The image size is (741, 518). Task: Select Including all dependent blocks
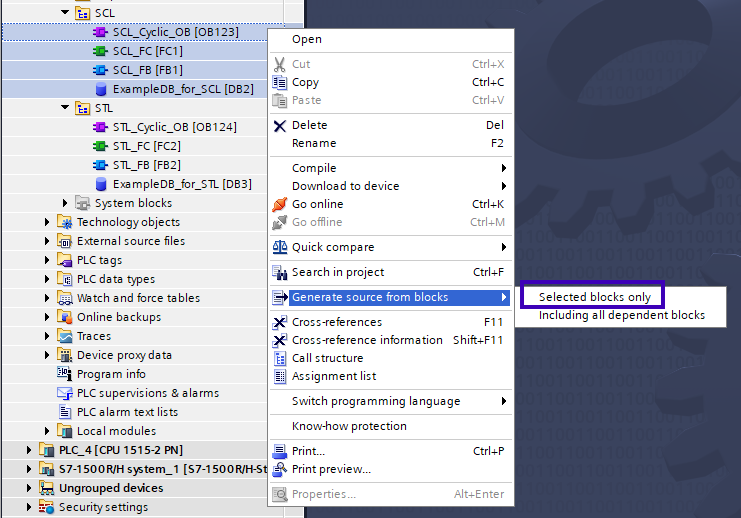tap(621, 315)
